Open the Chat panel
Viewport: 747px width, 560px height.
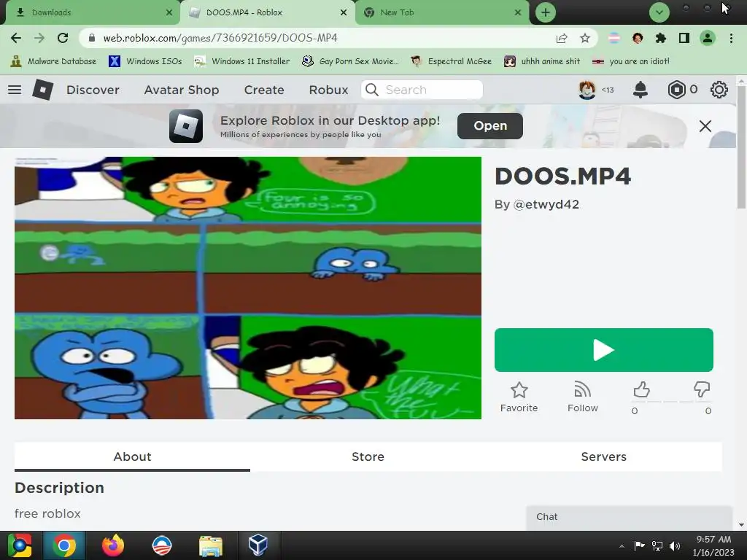pos(629,517)
